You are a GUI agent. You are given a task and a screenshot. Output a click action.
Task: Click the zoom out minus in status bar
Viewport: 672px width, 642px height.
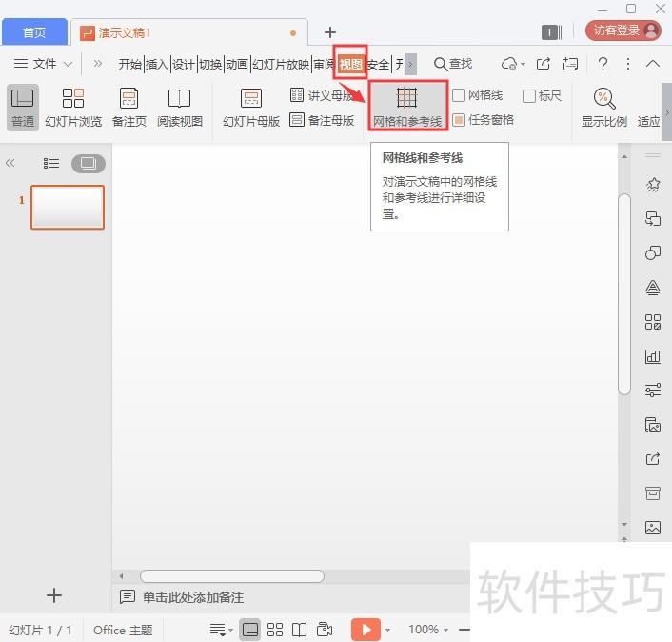click(x=464, y=630)
